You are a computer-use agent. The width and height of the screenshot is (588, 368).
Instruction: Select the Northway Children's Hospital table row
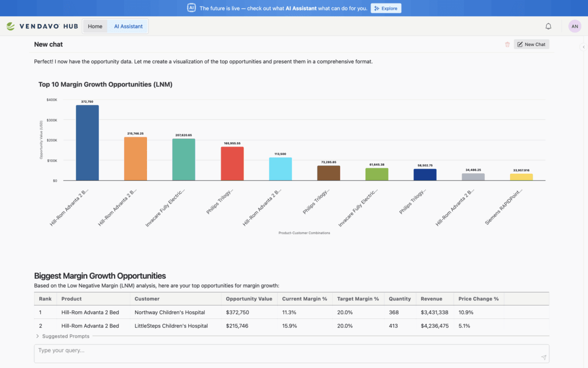pyautogui.click(x=170, y=313)
